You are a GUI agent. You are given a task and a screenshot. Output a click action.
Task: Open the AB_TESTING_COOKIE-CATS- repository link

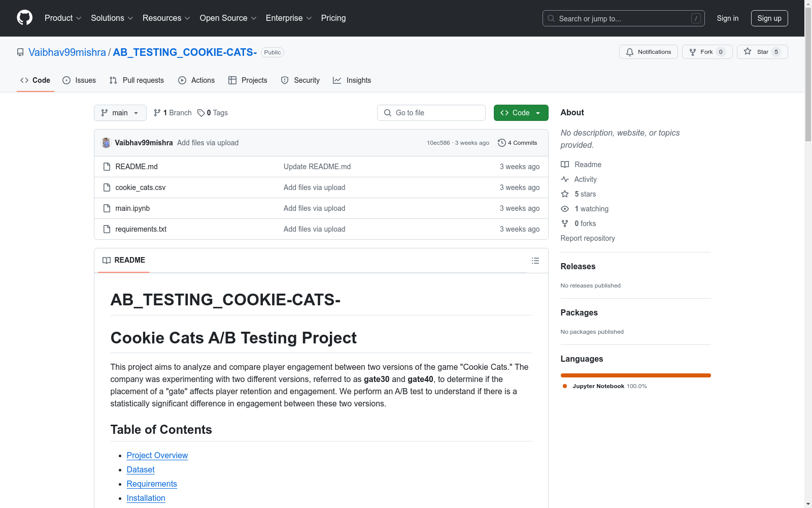click(185, 52)
